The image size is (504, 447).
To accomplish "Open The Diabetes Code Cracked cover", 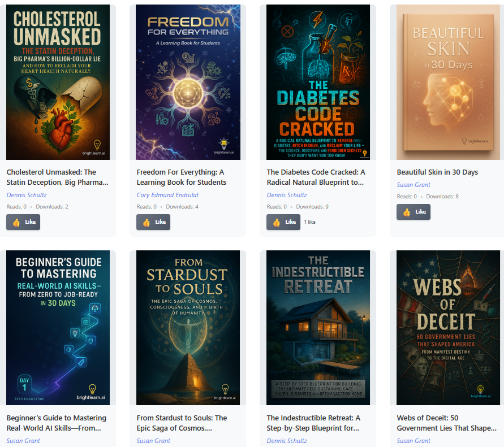I will click(318, 82).
